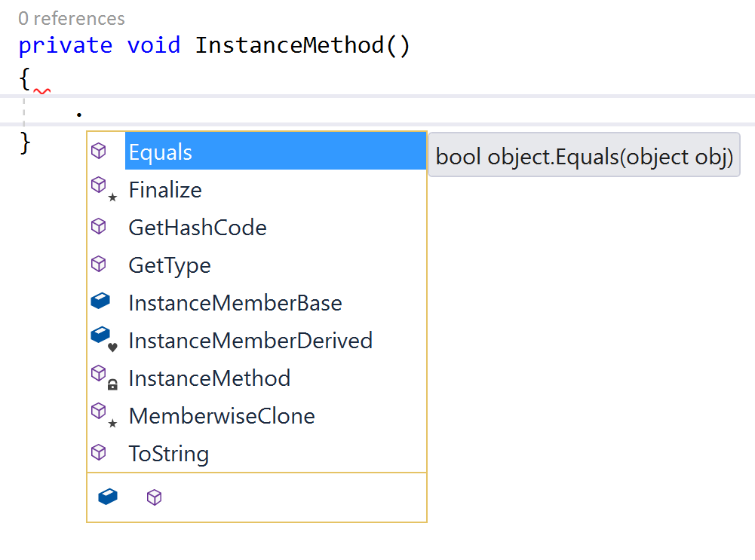This screenshot has width=755, height=560.
Task: Click the locked method icon beside InstanceMethod
Action: pyautogui.click(x=104, y=377)
